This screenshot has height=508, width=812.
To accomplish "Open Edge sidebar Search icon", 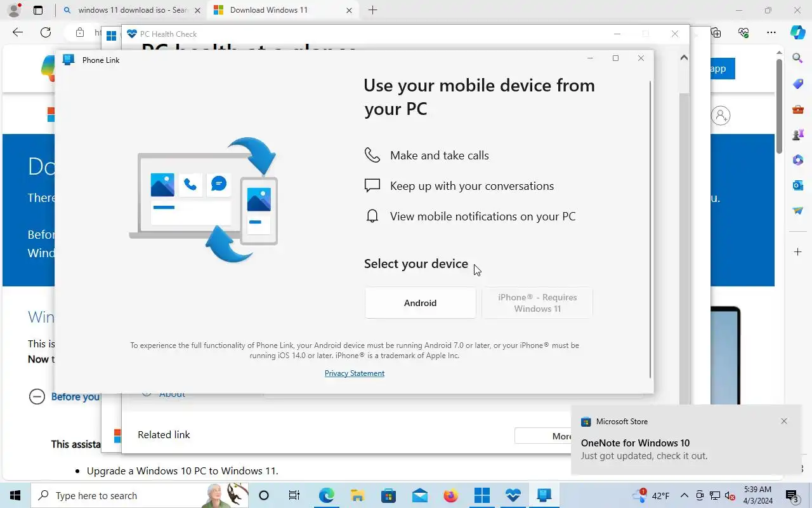I will (x=798, y=58).
